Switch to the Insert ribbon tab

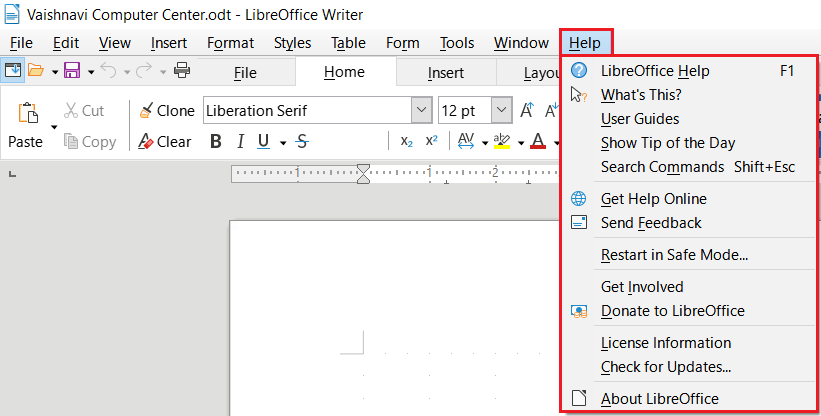pos(446,73)
